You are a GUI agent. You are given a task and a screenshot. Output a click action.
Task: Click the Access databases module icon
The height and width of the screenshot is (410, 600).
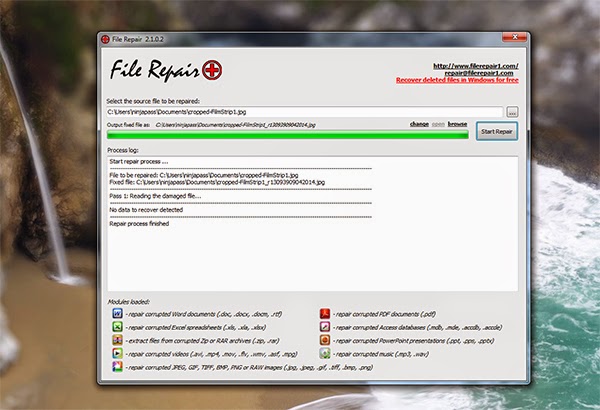point(325,327)
